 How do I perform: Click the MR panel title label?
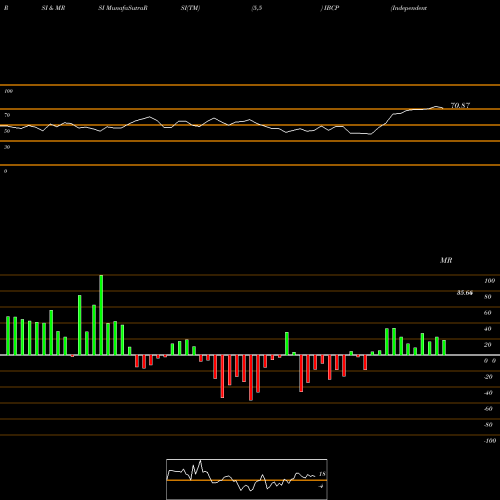(446, 260)
